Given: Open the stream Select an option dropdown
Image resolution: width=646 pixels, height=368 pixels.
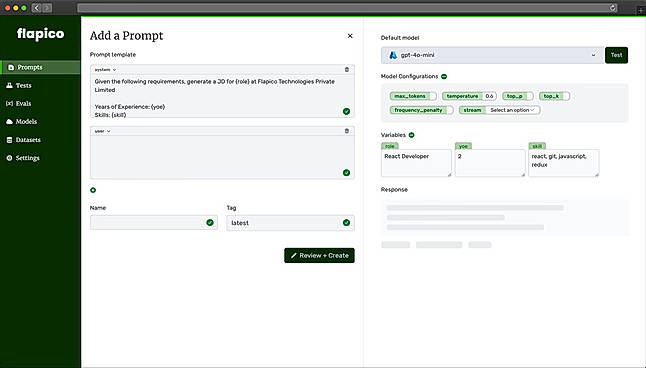Looking at the screenshot, I should point(512,110).
